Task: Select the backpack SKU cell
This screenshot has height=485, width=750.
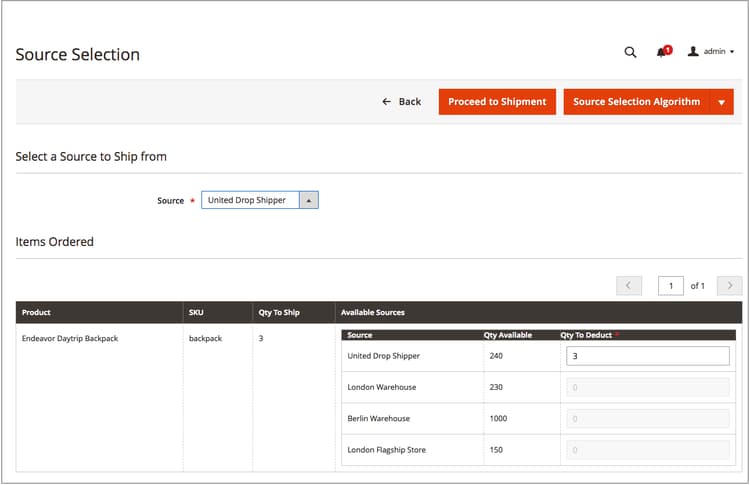Action: (x=205, y=338)
